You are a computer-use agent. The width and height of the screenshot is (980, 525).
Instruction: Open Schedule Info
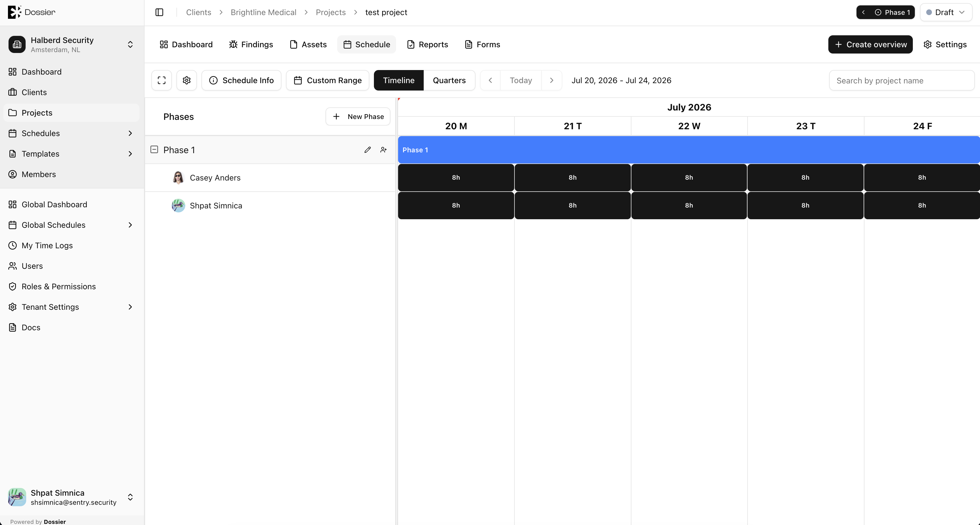click(241, 80)
